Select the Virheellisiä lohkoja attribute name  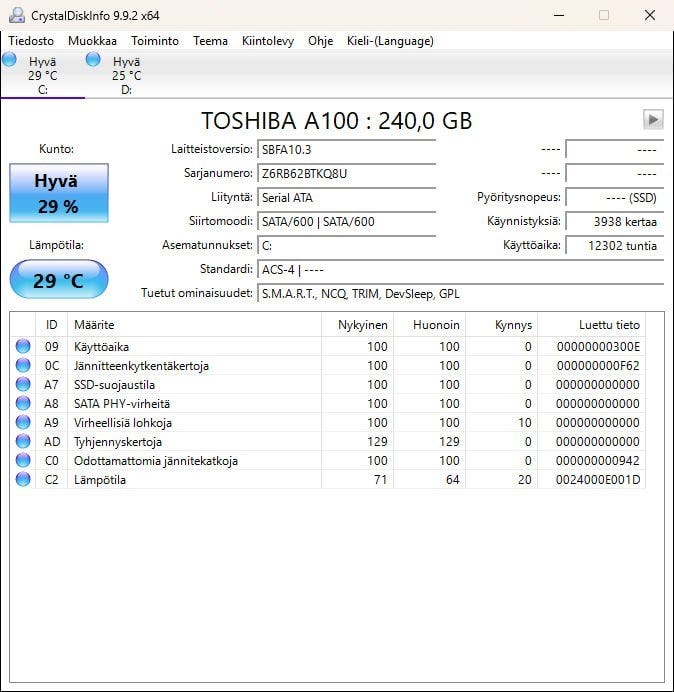tap(123, 423)
